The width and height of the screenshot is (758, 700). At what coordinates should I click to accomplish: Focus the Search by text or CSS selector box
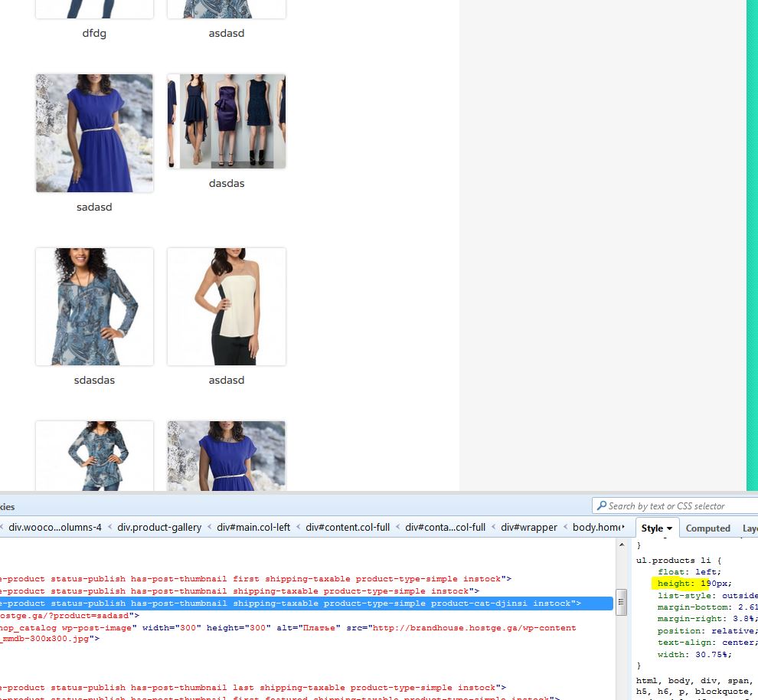(x=674, y=506)
